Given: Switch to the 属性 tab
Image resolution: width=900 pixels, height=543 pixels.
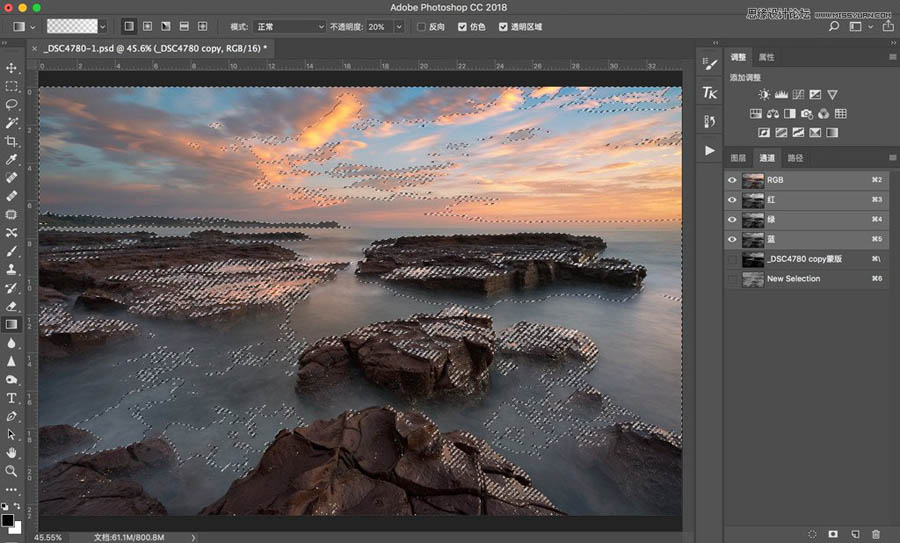Looking at the screenshot, I should (766, 57).
